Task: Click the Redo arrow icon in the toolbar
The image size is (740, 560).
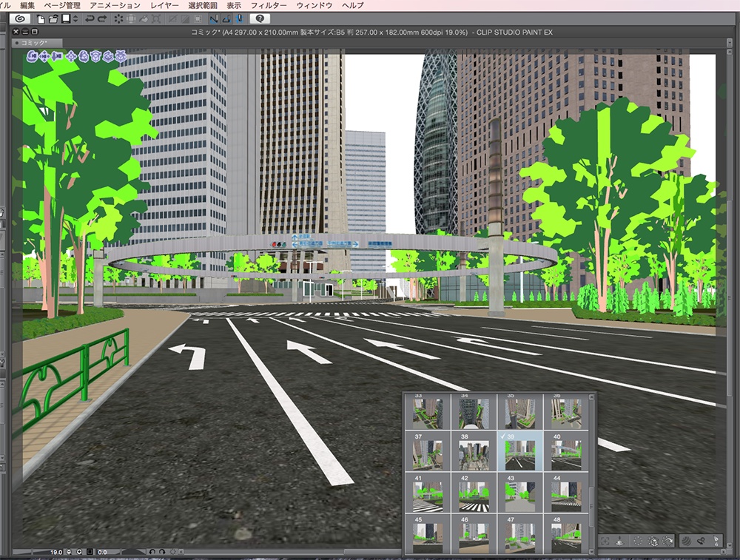Action: 101,20
